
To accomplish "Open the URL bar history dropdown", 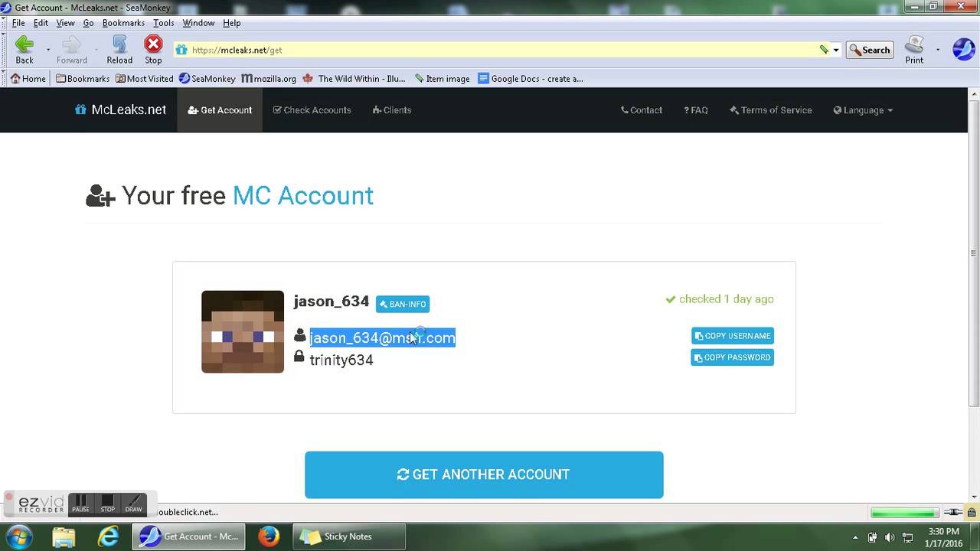I will click(x=836, y=50).
